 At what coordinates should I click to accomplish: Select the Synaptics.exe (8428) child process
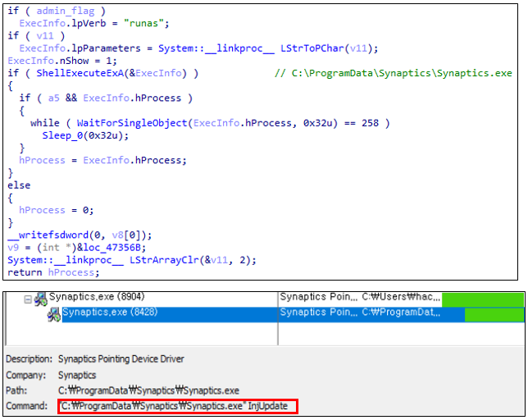click(x=110, y=313)
